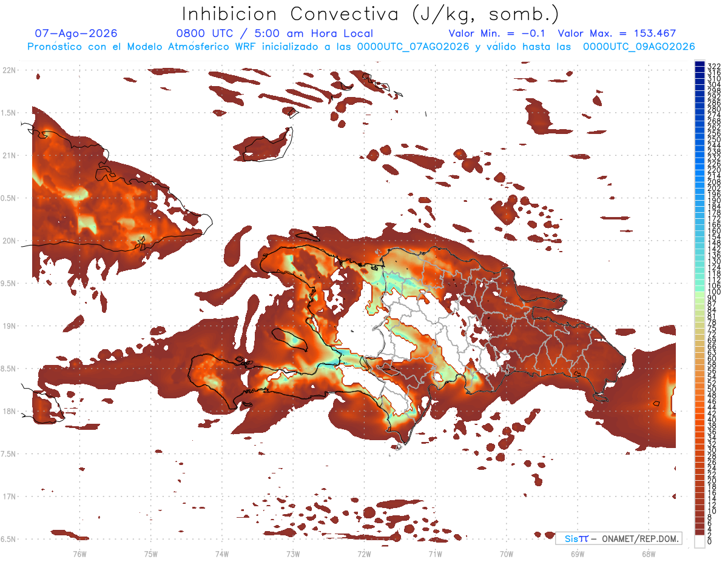Viewport: 728px width, 562px height.
Task: Click the '18N' latitude label
Action: [10, 411]
